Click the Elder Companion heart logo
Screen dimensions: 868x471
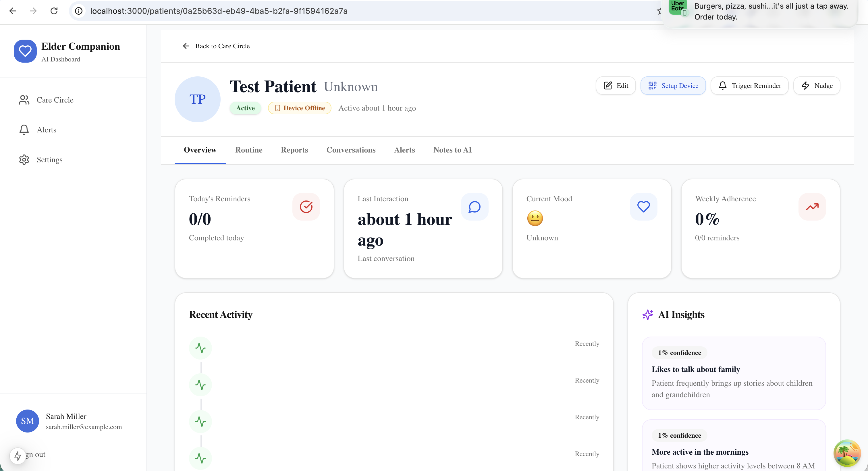pyautogui.click(x=25, y=51)
